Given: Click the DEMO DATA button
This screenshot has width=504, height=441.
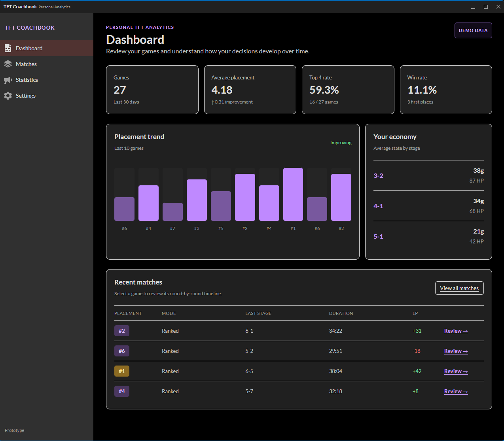Looking at the screenshot, I should coord(473,30).
